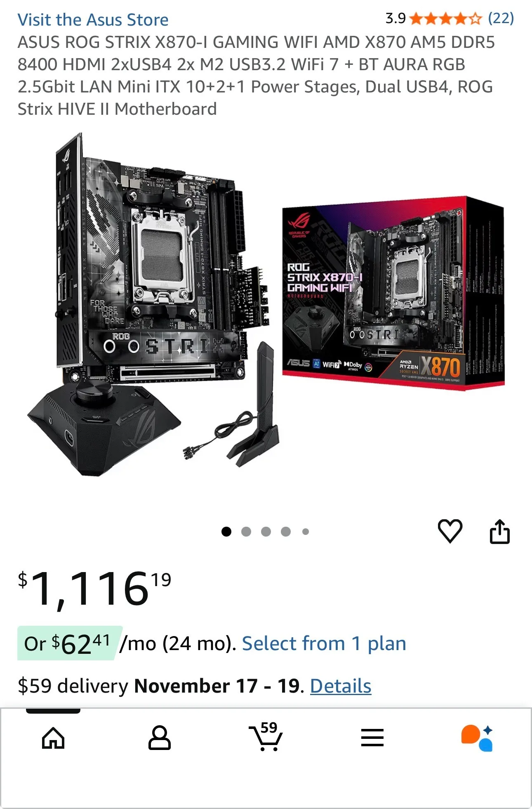This screenshot has width=532, height=809.
Task: Tap the 3.9 rating number
Action: [x=395, y=18]
